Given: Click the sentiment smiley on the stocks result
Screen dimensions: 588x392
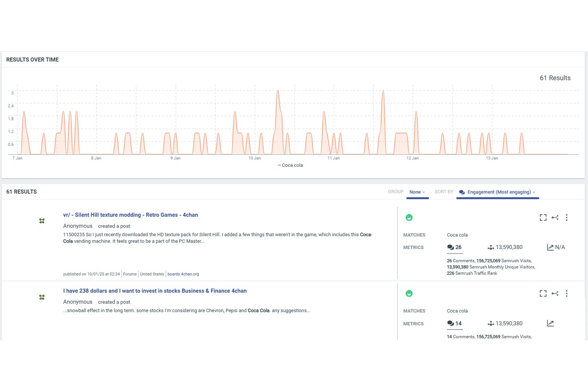Looking at the screenshot, I should pos(409,294).
